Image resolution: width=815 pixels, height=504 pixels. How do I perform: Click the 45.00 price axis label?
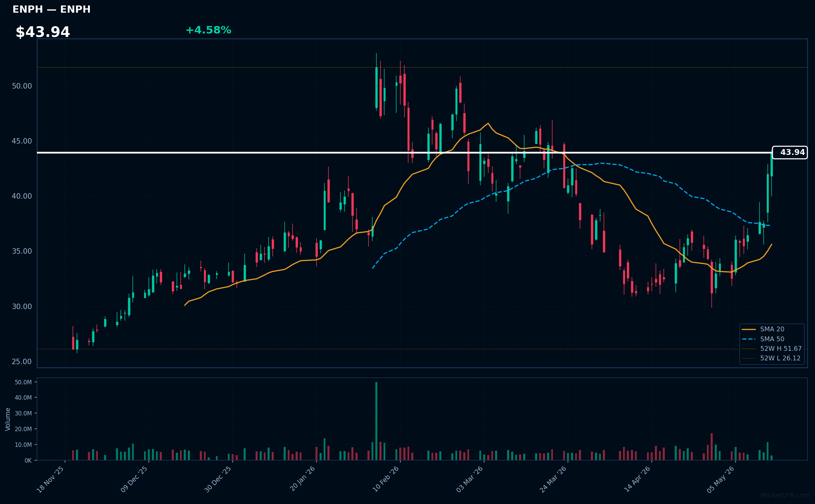click(22, 141)
